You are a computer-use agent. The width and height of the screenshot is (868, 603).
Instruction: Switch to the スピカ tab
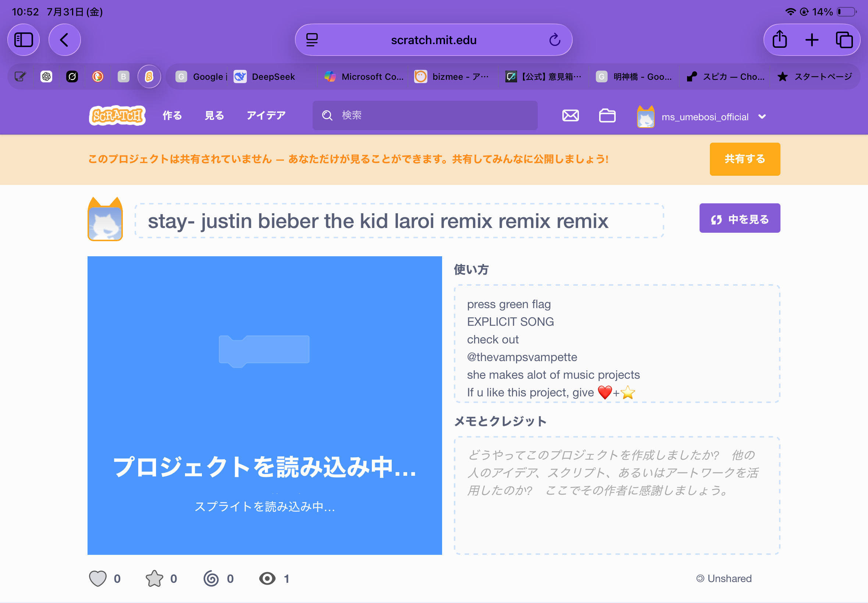point(725,77)
